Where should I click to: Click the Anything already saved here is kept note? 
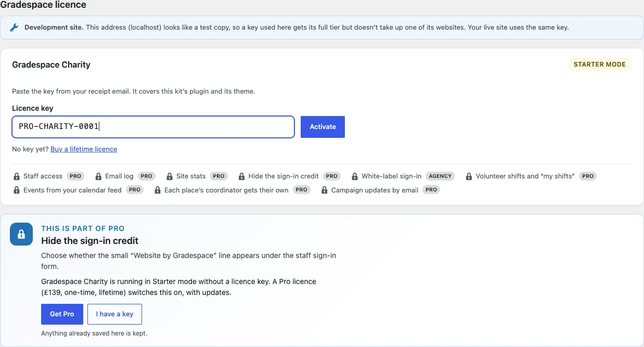click(94, 333)
